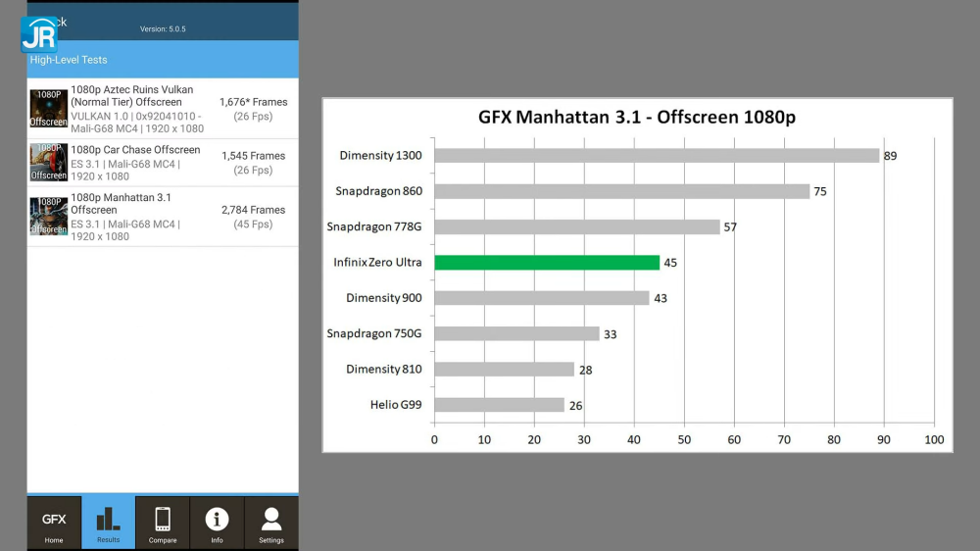Viewport: 980px width, 551px height.
Task: Open 1080p Car Chase Offscreen result
Action: pos(135,150)
